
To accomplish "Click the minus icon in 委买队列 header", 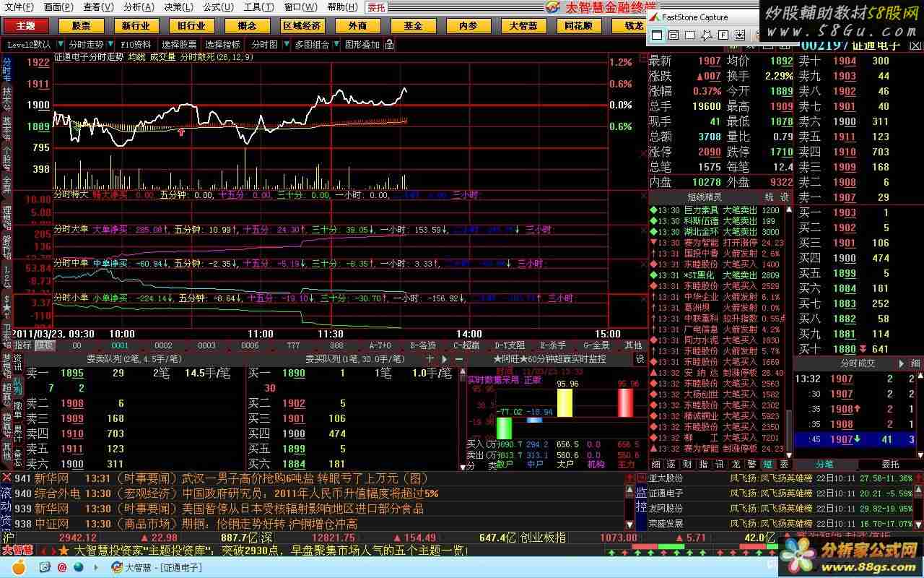I will pyautogui.click(x=458, y=358).
